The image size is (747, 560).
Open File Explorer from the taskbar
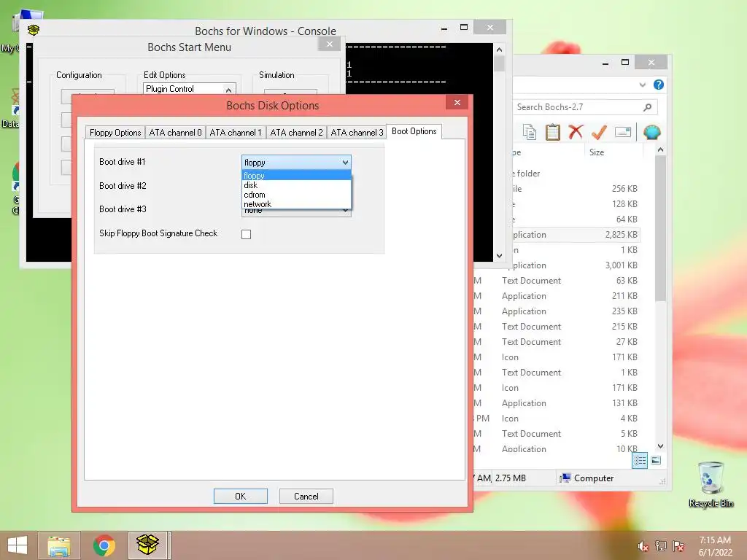[58, 545]
